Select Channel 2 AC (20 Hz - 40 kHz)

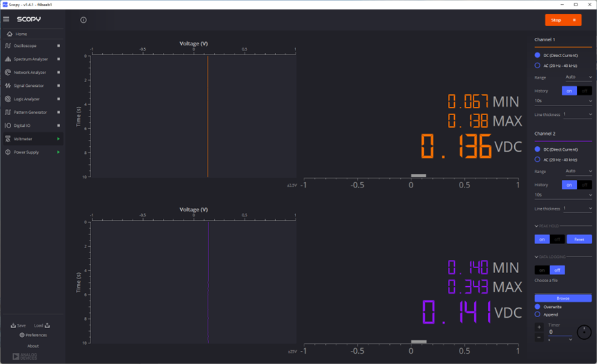point(537,159)
